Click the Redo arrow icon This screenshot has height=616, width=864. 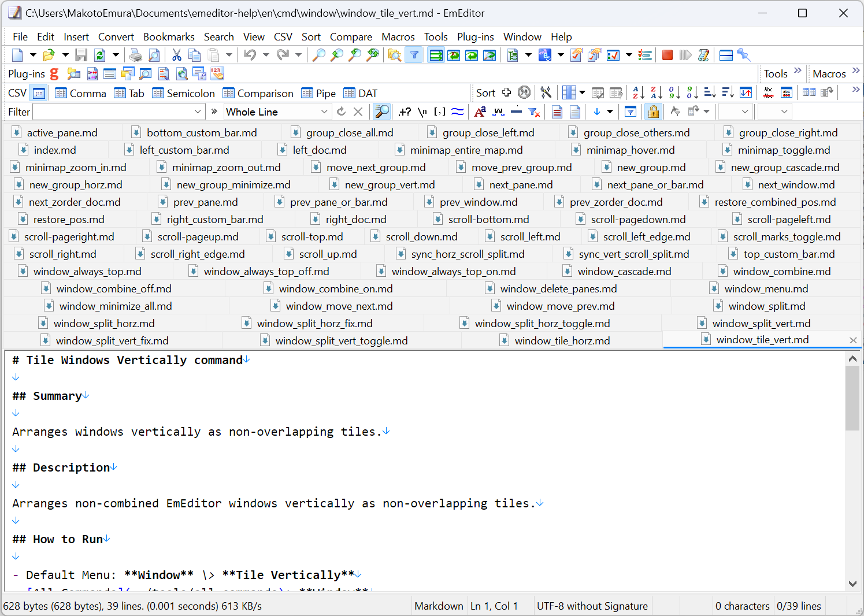[x=282, y=55]
